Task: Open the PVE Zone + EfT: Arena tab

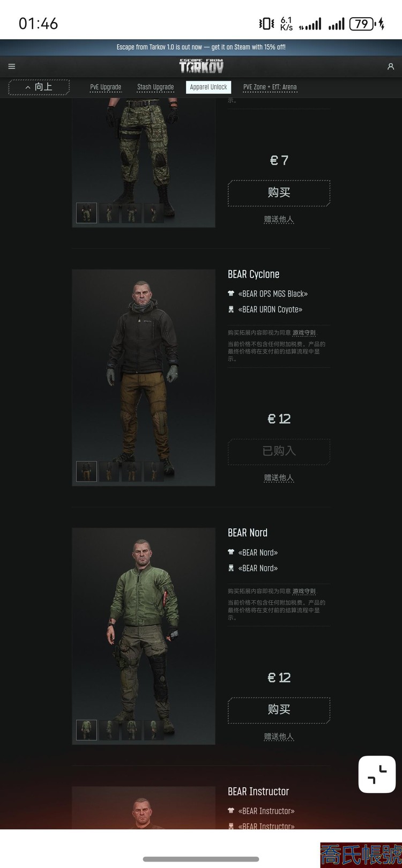Action: tap(270, 87)
